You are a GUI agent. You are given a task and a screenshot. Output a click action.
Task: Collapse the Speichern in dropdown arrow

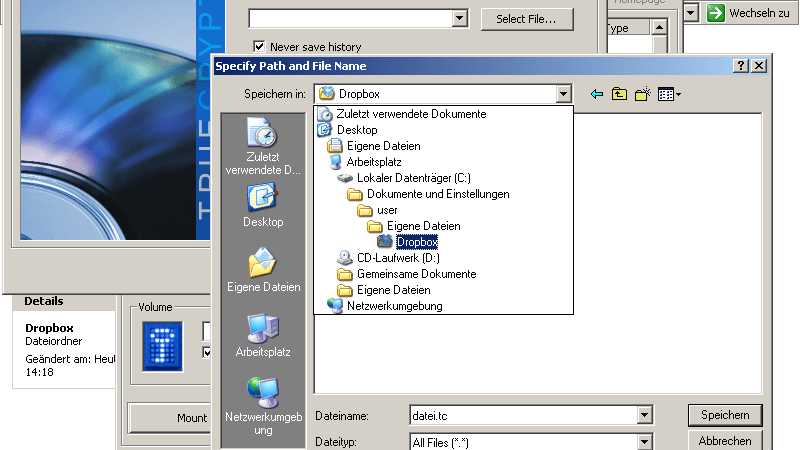click(563, 94)
